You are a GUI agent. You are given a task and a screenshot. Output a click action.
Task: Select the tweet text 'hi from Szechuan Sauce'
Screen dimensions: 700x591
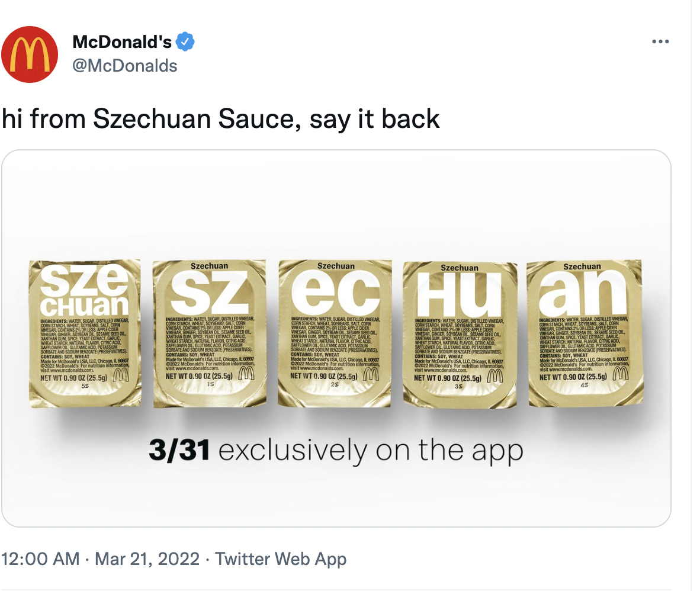219,118
